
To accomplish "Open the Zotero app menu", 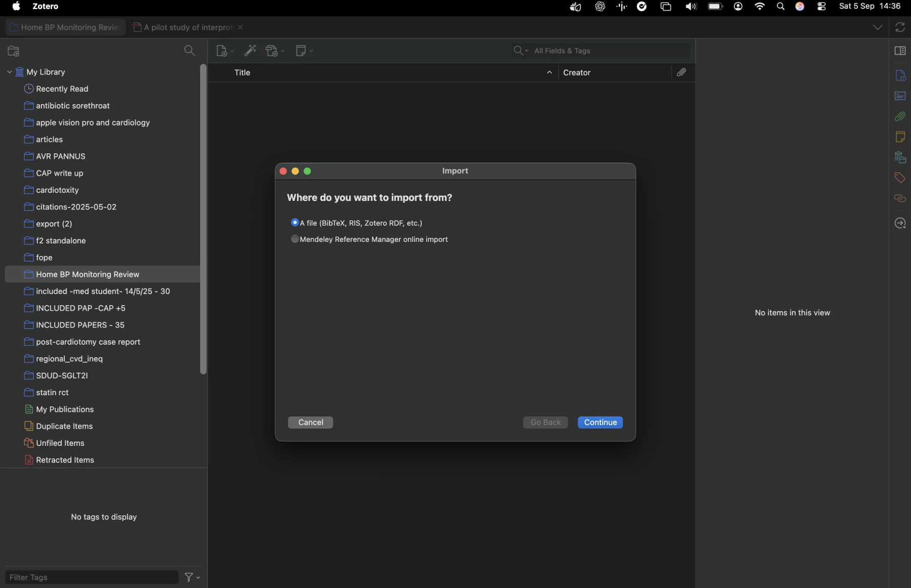I will [x=46, y=7].
